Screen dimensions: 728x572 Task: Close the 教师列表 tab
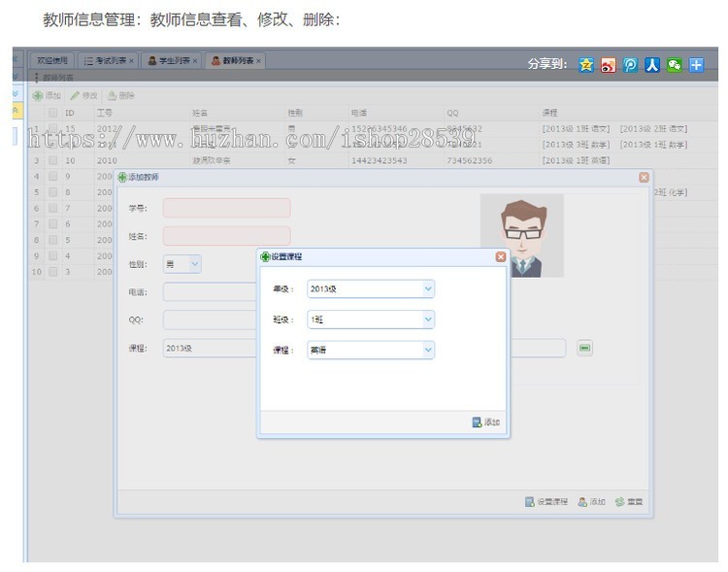pyautogui.click(x=258, y=61)
